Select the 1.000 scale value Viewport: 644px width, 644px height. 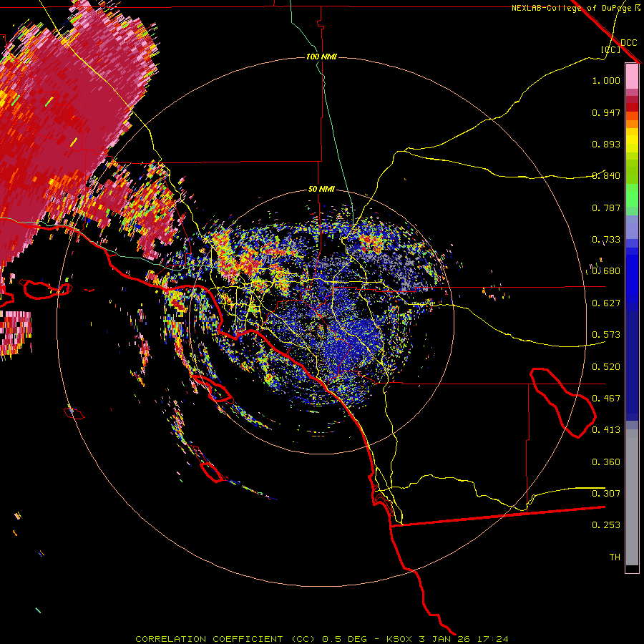click(x=606, y=80)
